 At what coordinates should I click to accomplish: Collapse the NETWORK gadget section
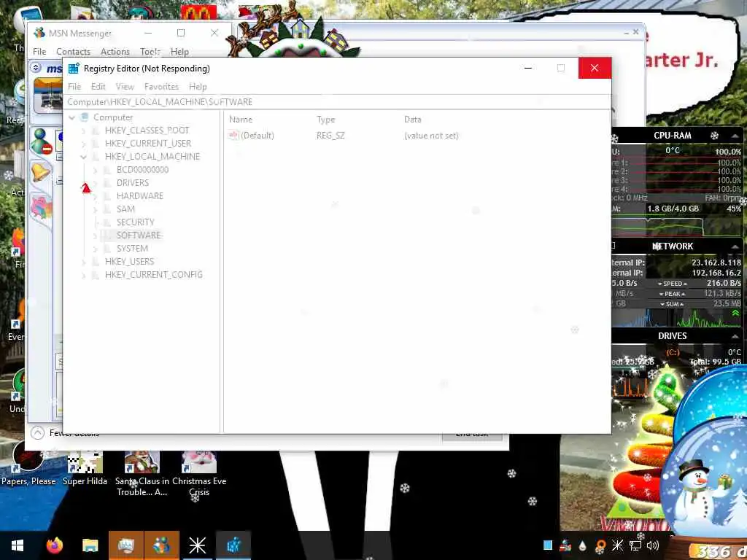click(x=735, y=246)
